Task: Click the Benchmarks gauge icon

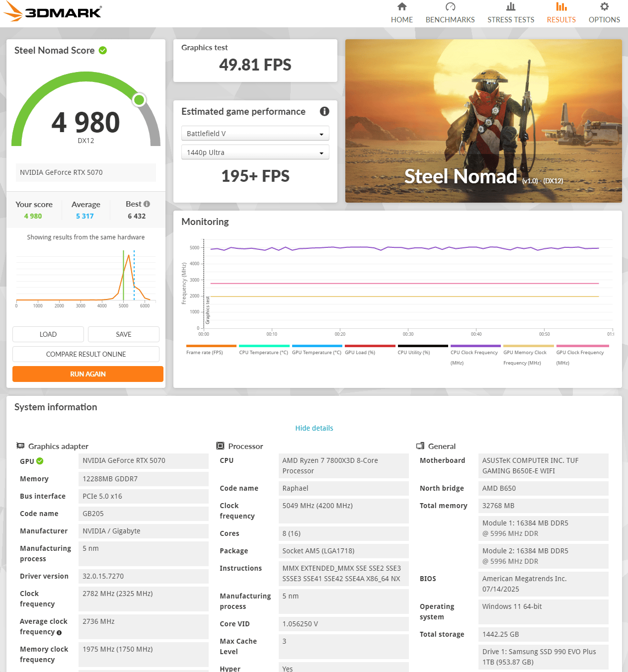Action: point(450,6)
